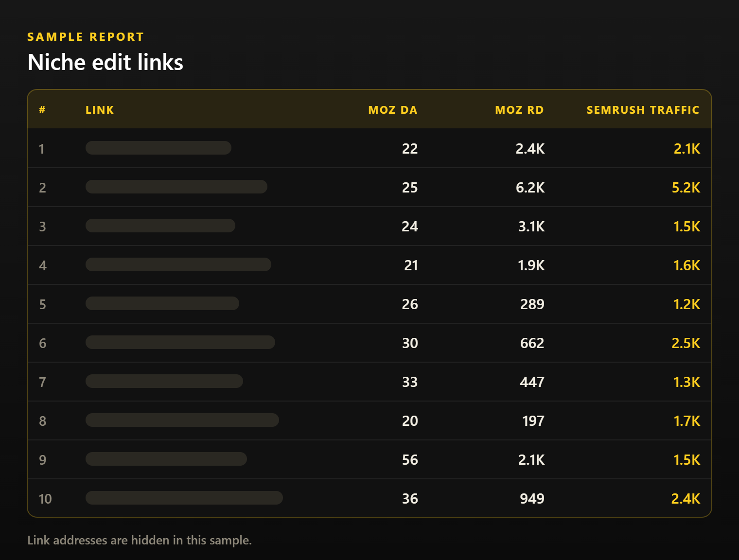Open the hidden link in row 5
The height and width of the screenshot is (560, 739).
pos(162,303)
